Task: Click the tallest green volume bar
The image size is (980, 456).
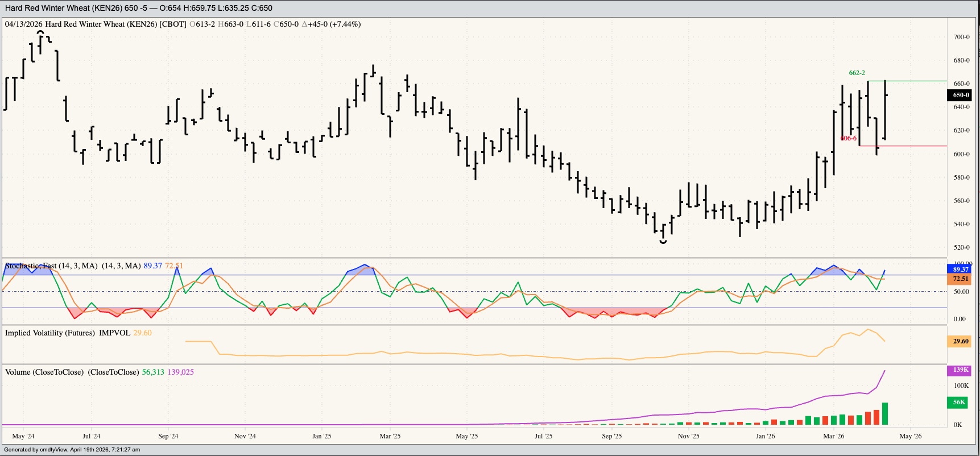Action: click(x=885, y=414)
